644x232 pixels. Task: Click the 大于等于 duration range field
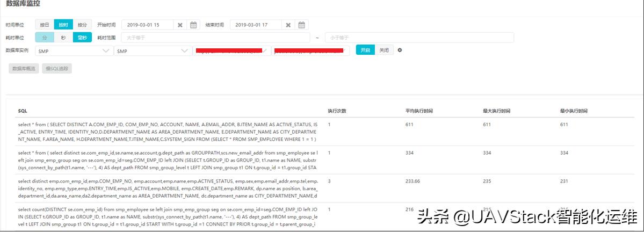point(215,38)
